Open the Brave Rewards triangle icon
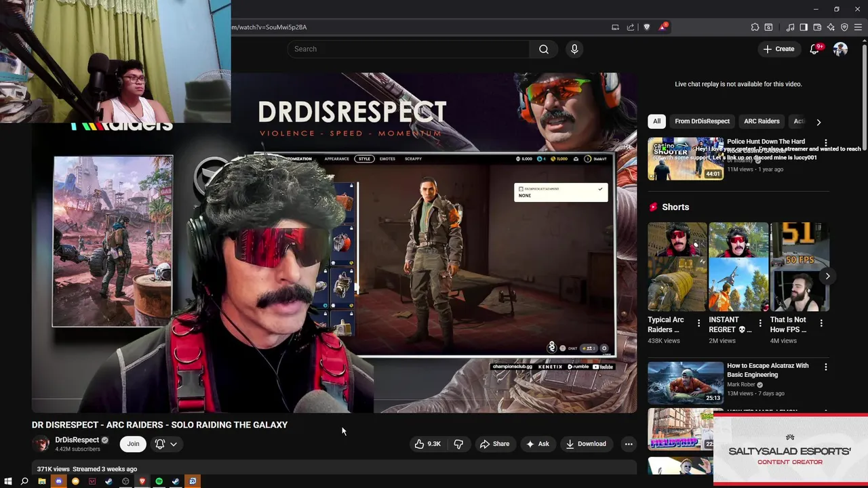868x488 pixels. (663, 27)
